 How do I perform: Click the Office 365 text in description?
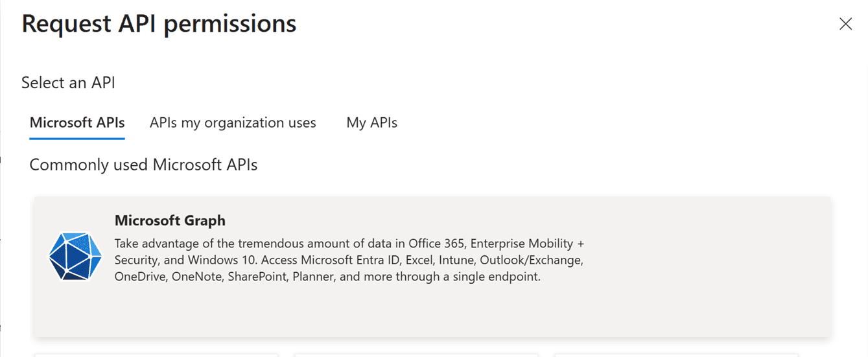tap(439, 244)
